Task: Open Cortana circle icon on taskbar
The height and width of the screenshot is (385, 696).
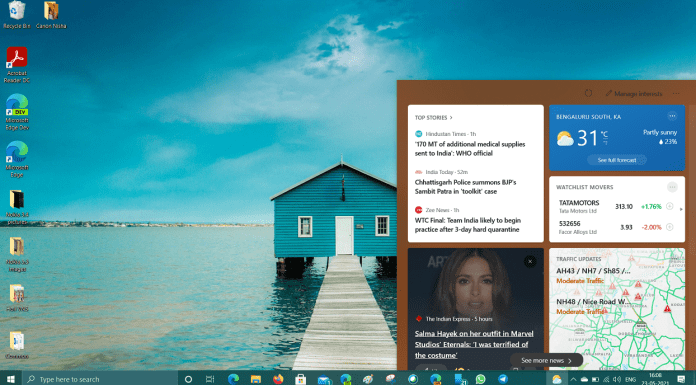Action: click(x=188, y=379)
